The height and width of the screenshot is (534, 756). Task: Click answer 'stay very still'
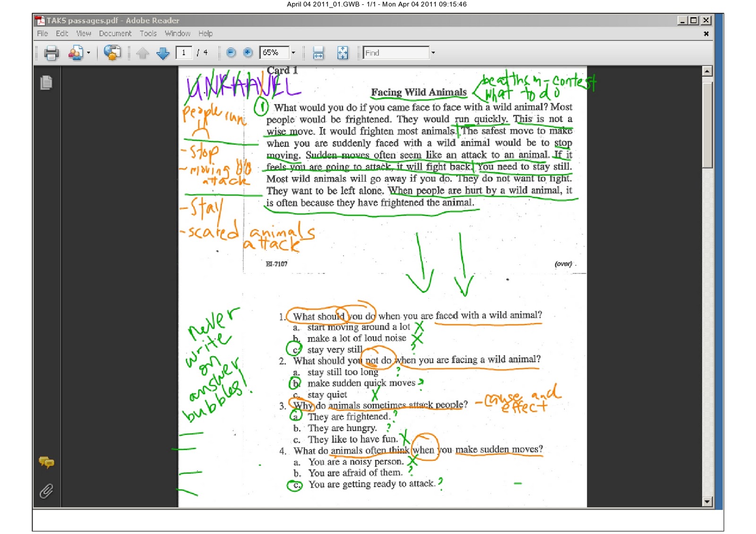pos(335,350)
